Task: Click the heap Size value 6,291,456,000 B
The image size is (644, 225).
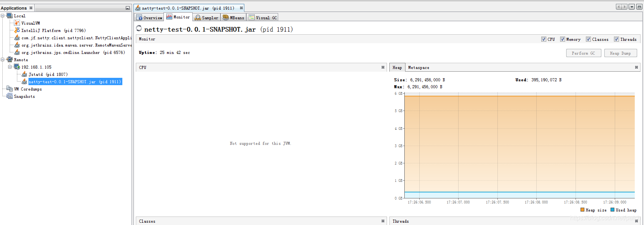Action: (x=427, y=80)
